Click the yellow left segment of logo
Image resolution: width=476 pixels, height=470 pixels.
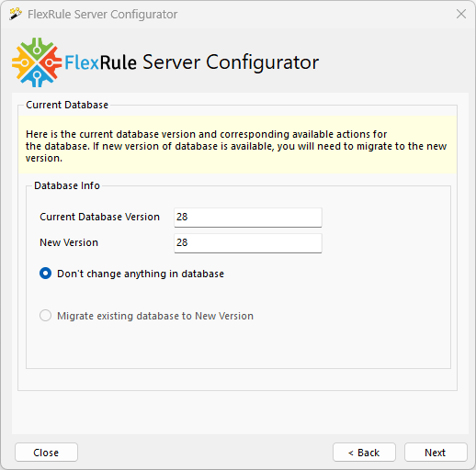pos(23,62)
